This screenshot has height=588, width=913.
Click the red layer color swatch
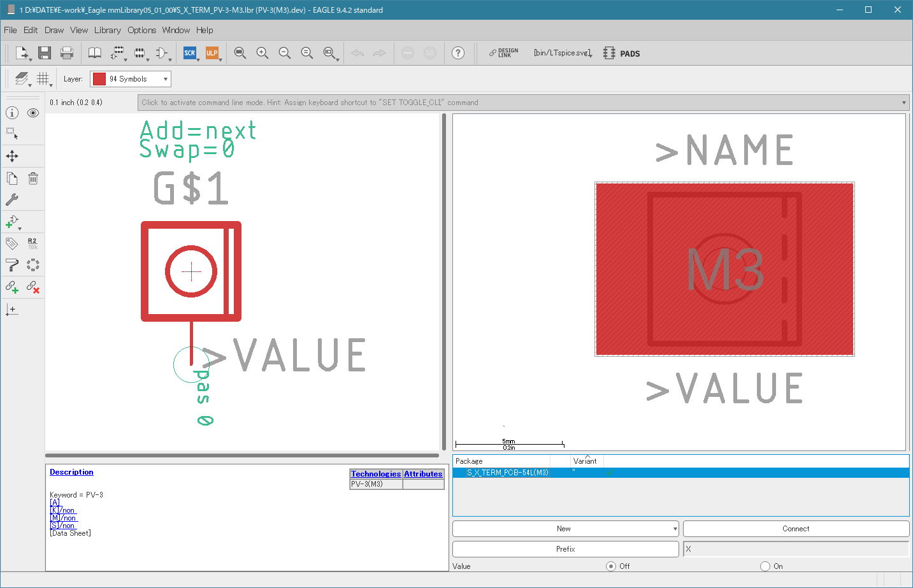click(x=99, y=79)
